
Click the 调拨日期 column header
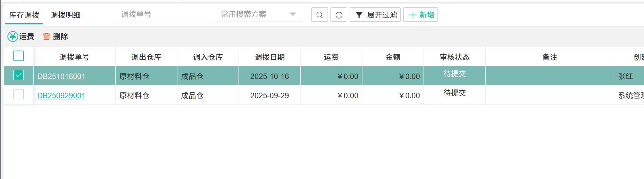click(269, 57)
